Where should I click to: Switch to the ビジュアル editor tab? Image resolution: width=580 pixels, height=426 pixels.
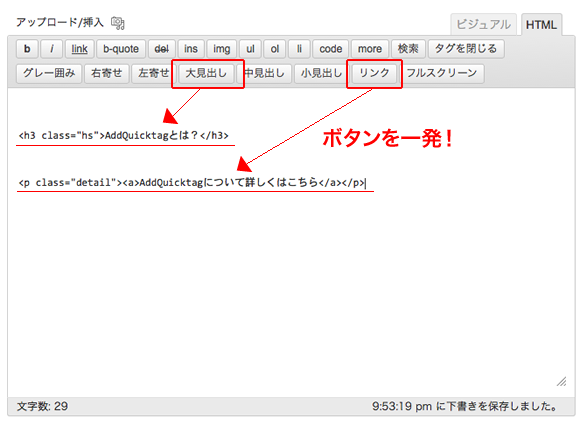483,24
